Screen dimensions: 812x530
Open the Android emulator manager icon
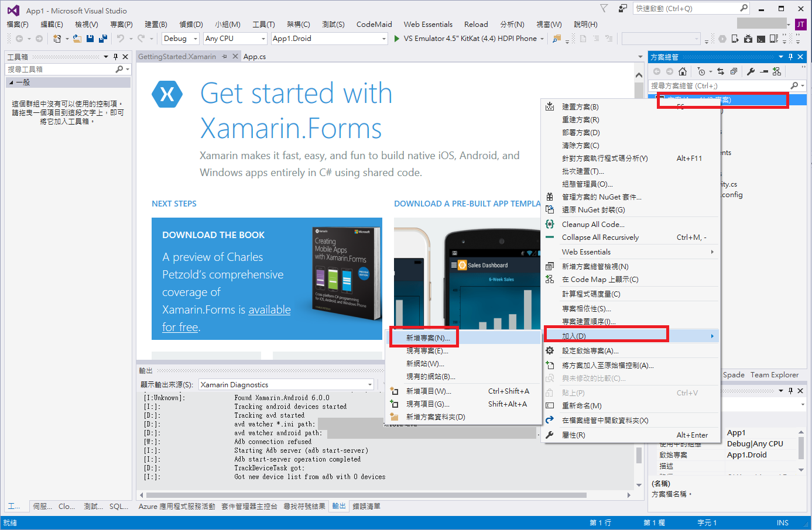[773, 39]
